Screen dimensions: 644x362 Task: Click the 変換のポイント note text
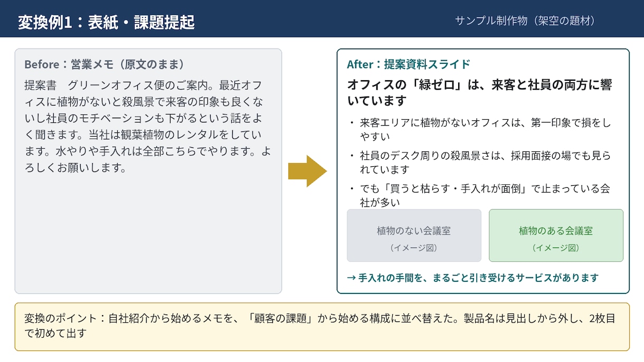point(320,326)
